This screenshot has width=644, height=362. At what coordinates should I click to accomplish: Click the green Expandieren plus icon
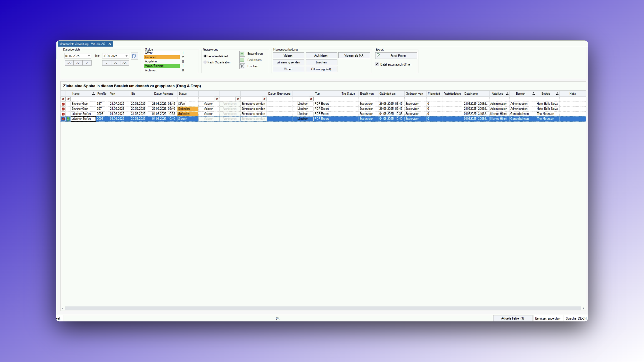(x=242, y=54)
